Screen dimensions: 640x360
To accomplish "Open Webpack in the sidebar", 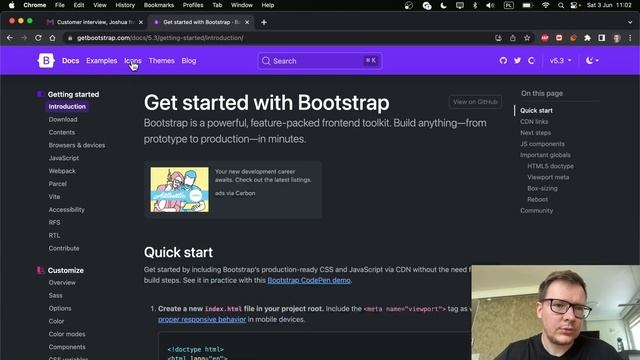I will coord(62,171).
